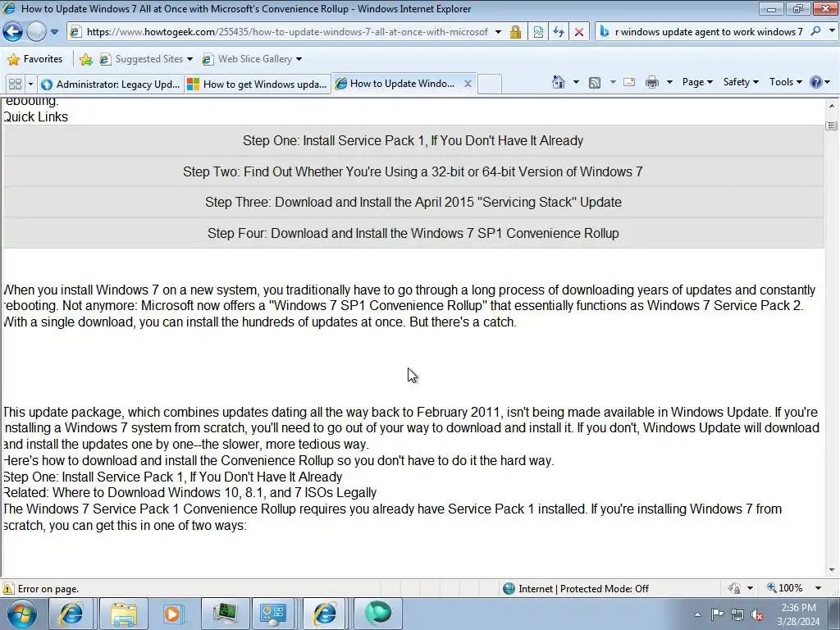
Task: Click the Read Mail icon
Action: click(629, 82)
